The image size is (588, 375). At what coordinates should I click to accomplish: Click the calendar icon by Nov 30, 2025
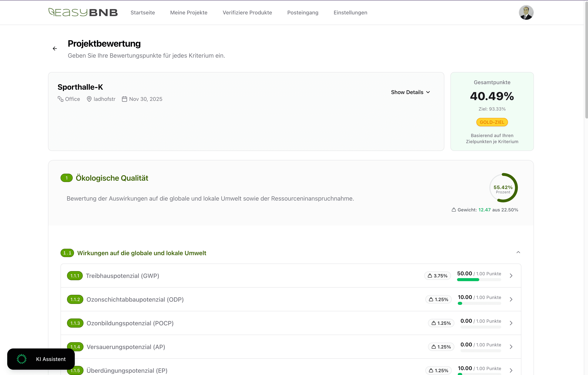(x=125, y=99)
